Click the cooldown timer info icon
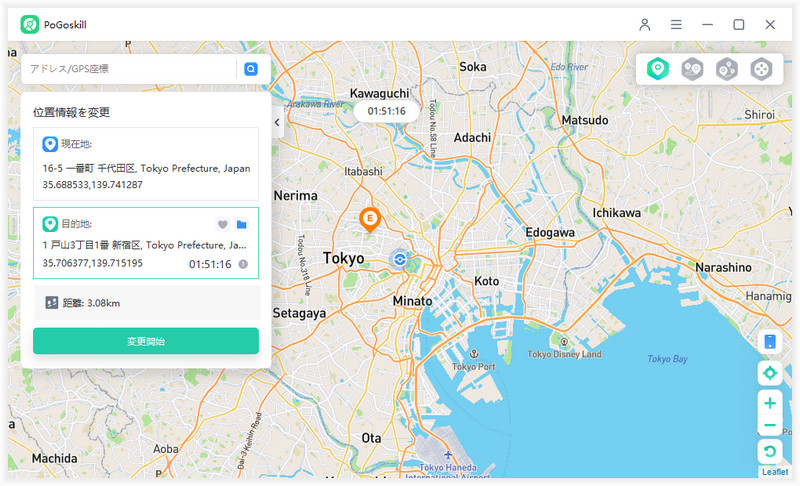 [243, 264]
